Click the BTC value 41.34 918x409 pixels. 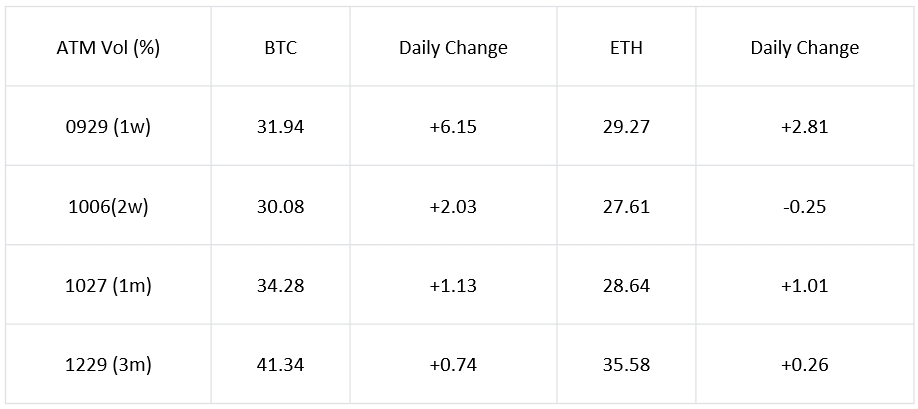(x=280, y=365)
